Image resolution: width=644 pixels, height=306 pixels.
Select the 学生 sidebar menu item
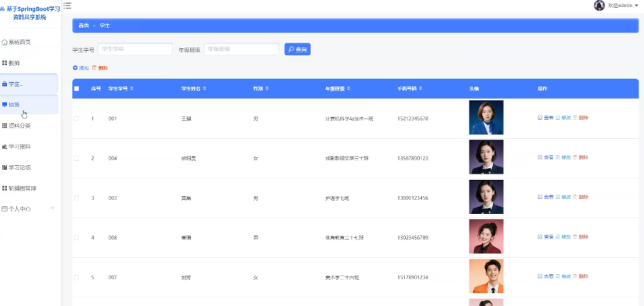point(29,84)
